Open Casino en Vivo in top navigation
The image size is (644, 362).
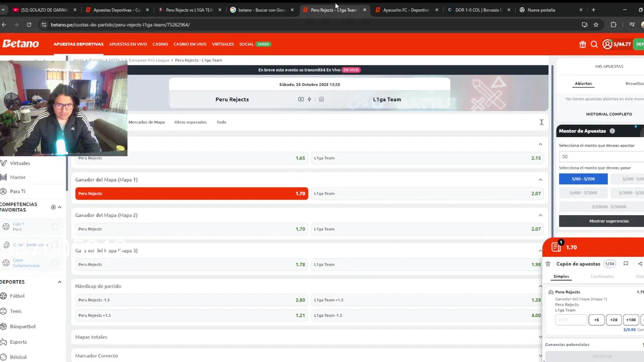[x=190, y=44]
